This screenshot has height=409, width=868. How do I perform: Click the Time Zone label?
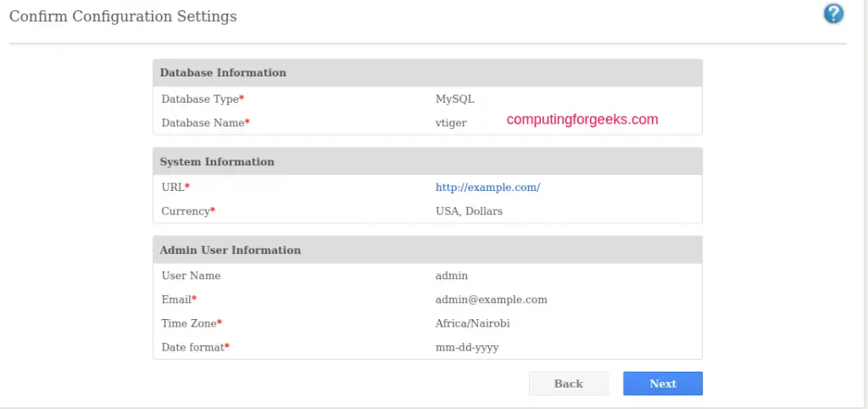pos(192,323)
